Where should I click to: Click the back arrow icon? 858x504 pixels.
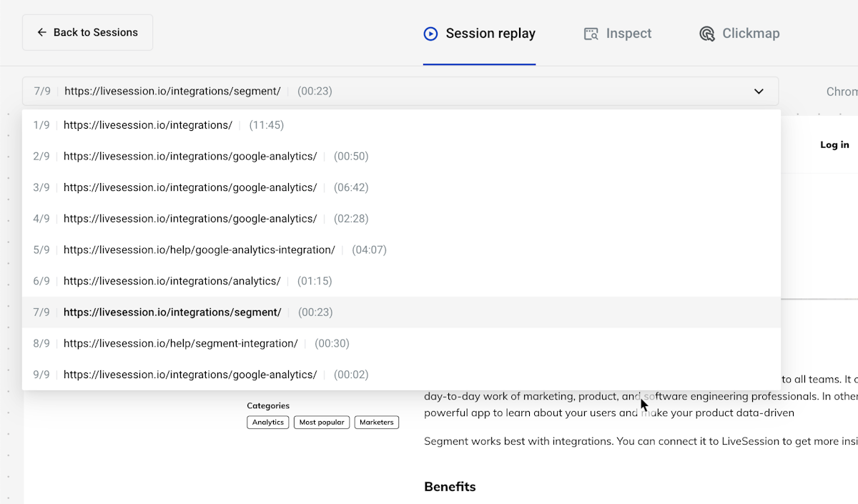coord(42,32)
